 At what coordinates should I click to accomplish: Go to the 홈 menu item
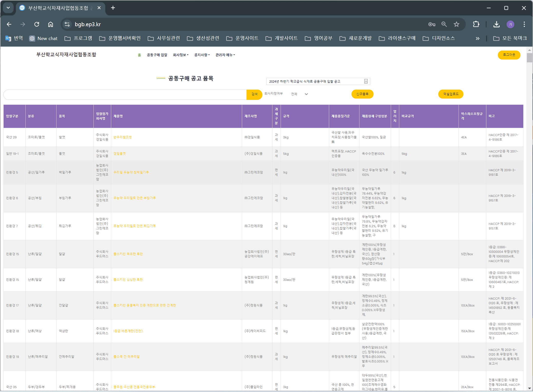[139, 55]
